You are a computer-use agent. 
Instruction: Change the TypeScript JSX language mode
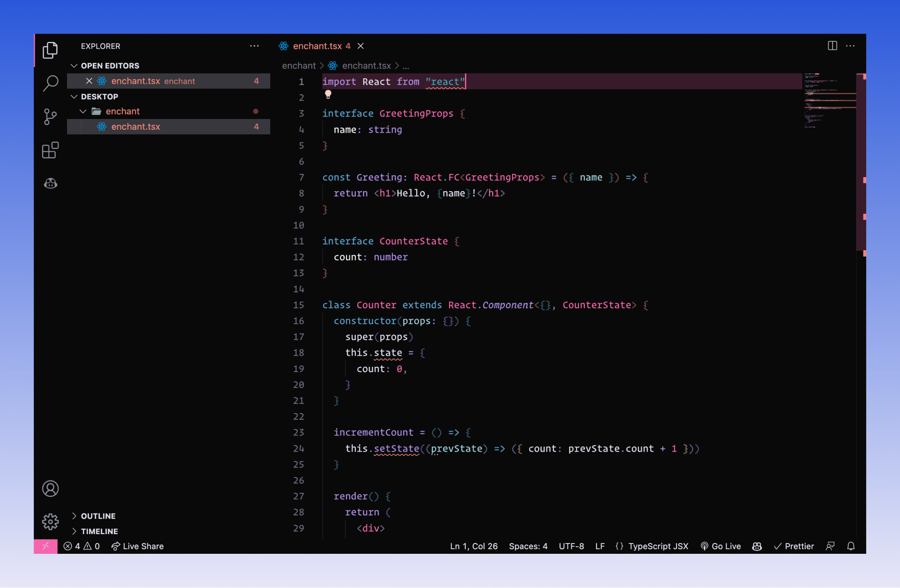point(658,546)
